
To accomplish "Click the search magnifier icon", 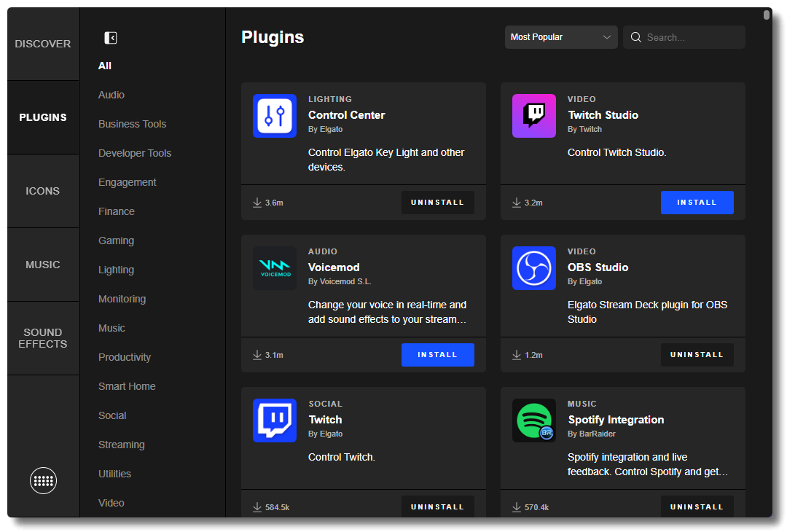I will pyautogui.click(x=635, y=37).
